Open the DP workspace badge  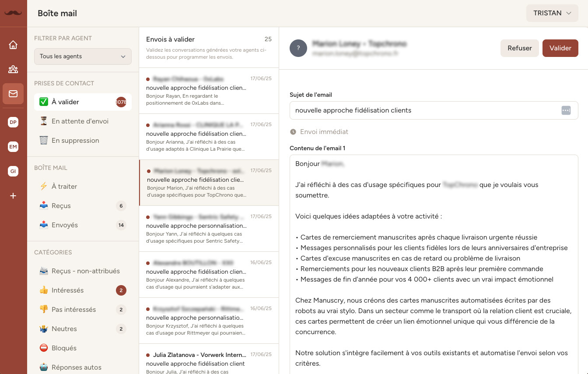[13, 123]
